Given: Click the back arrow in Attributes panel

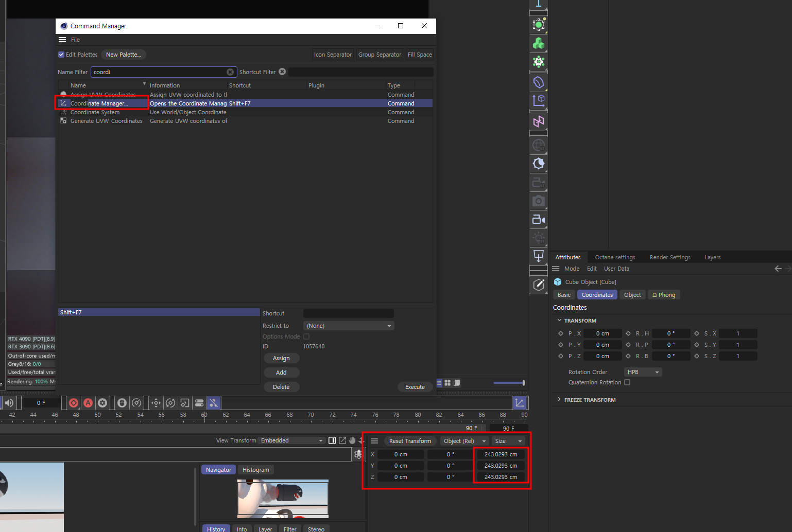Looking at the screenshot, I should (778, 269).
